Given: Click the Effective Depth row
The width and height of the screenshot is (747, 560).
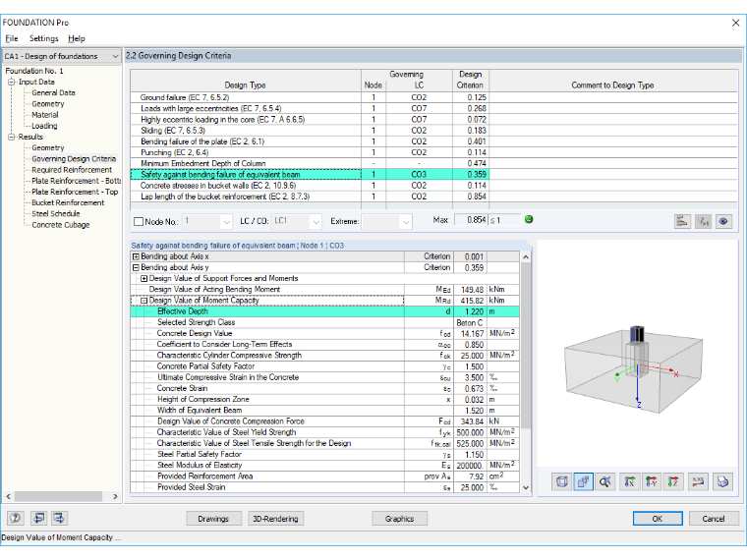Looking at the screenshot, I should pos(325,311).
